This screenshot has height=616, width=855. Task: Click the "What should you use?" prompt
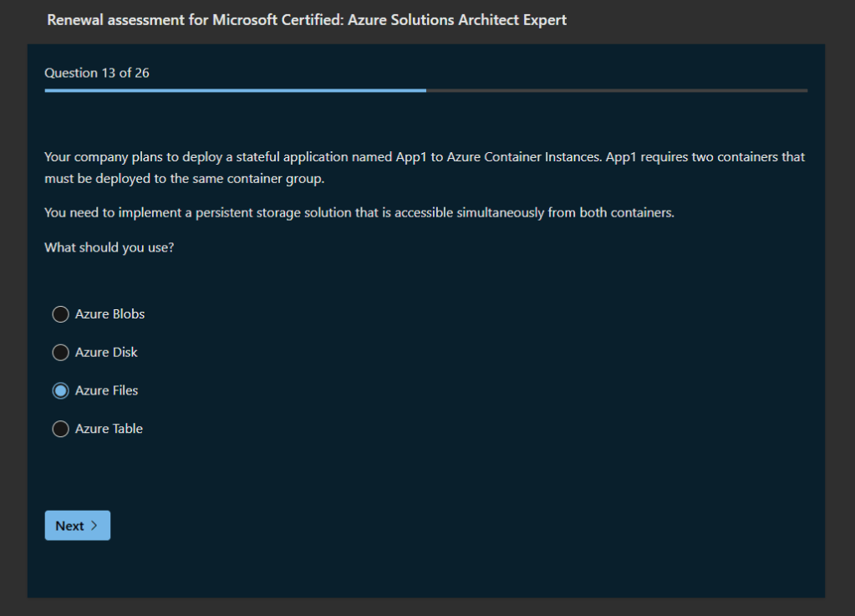click(109, 247)
